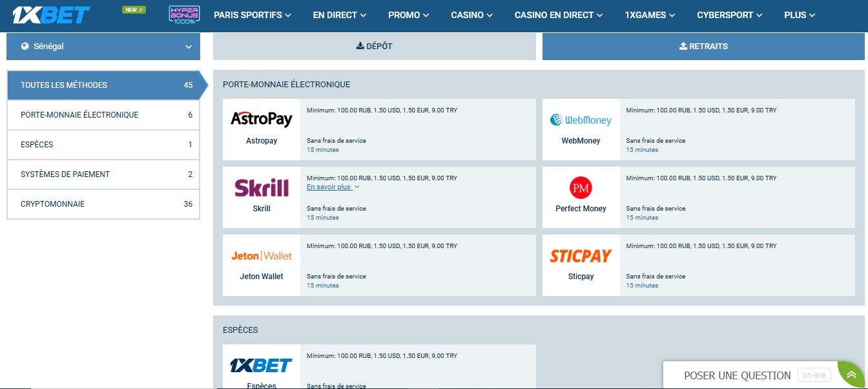Click the Sticpay method name

[581, 277]
